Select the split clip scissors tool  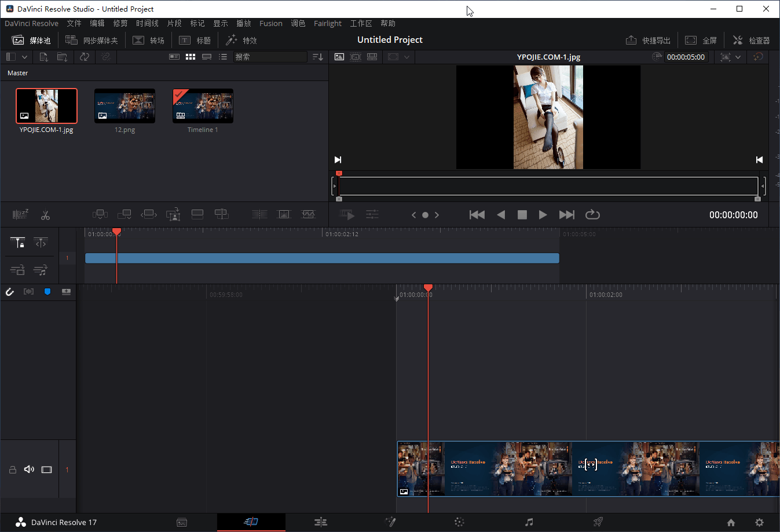coord(45,215)
